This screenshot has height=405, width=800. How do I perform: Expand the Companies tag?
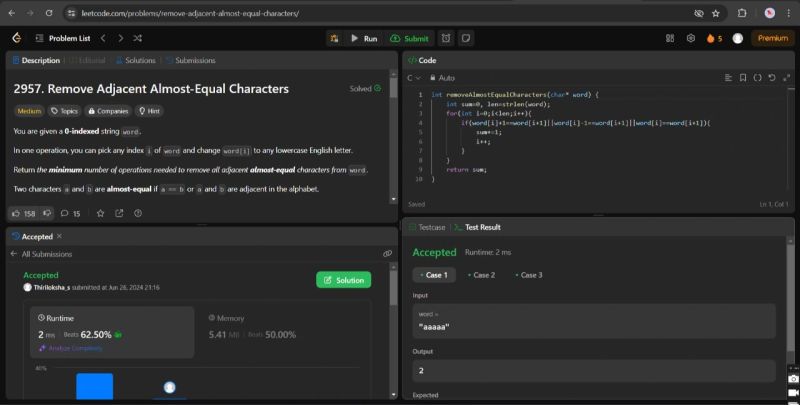pyautogui.click(x=108, y=111)
